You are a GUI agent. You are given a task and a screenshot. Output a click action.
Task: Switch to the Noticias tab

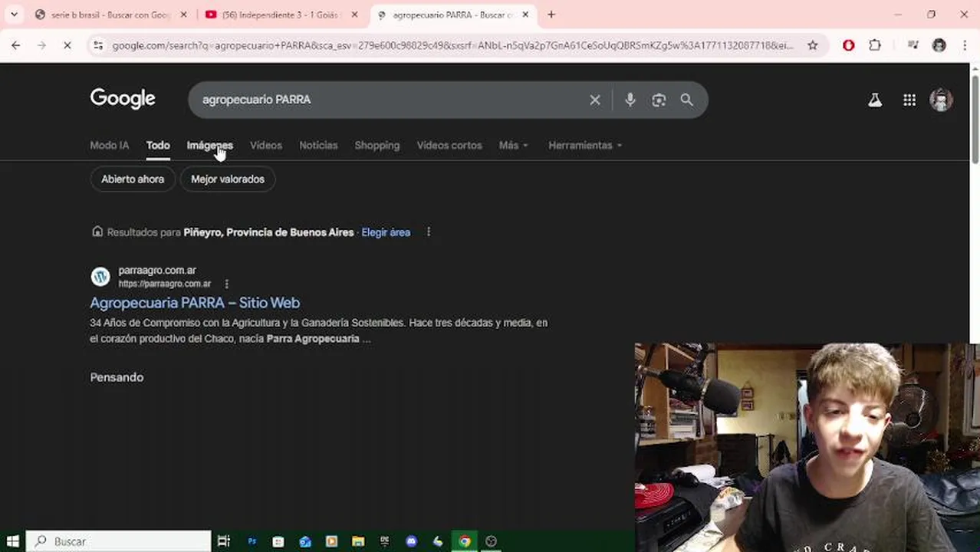click(318, 145)
